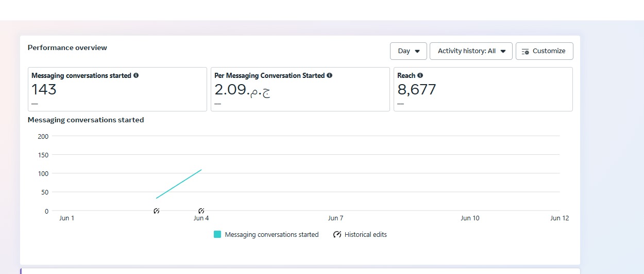Click the teal Messaging conversations started legend swatch
644x274 pixels.
tap(217, 235)
